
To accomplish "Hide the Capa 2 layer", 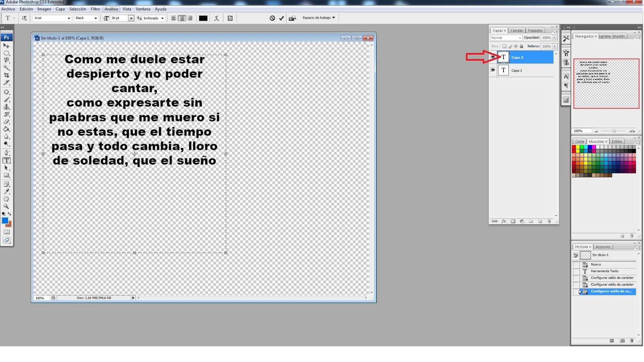I will click(493, 57).
